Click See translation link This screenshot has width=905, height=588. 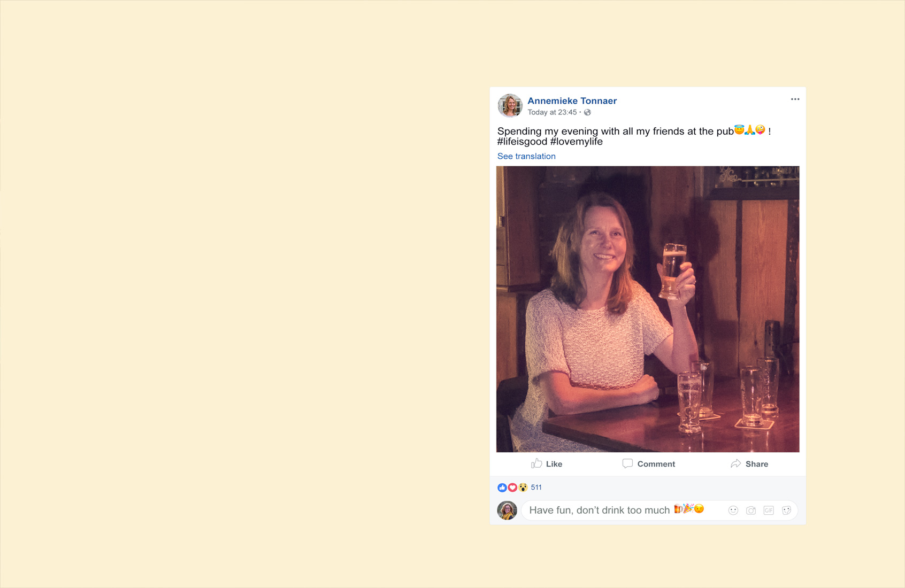pyautogui.click(x=526, y=156)
